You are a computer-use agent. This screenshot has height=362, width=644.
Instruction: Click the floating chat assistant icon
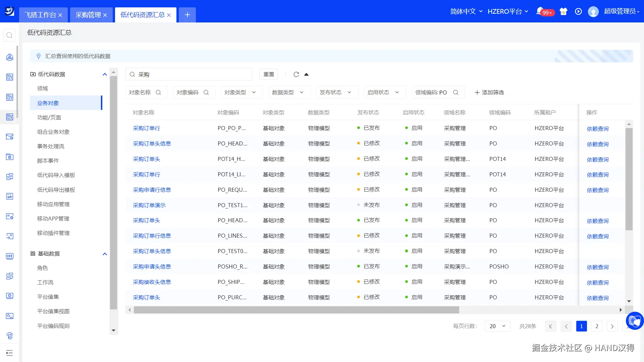click(634, 321)
